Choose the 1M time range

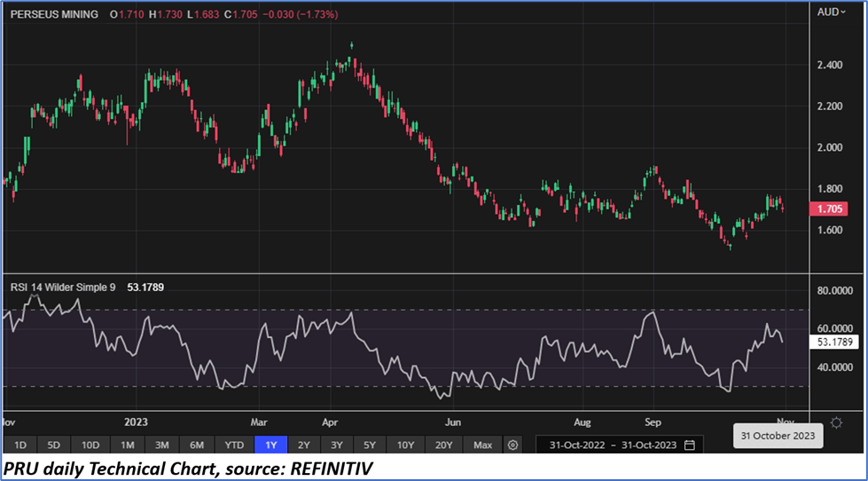pos(128,445)
